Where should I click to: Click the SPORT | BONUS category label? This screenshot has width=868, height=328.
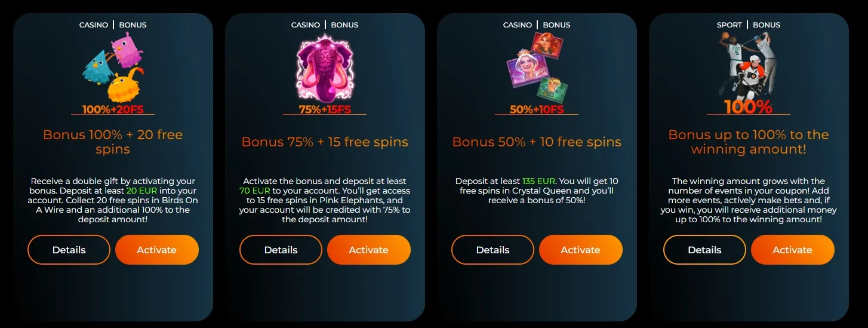(749, 25)
